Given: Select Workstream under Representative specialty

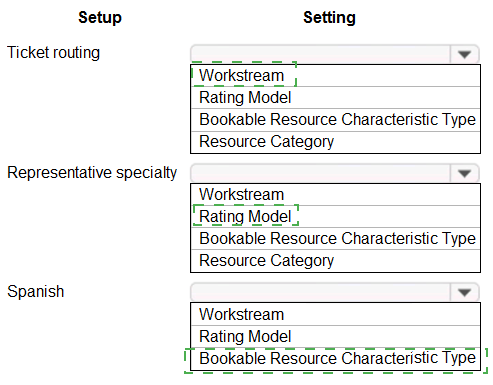Looking at the screenshot, I should coord(335,195).
